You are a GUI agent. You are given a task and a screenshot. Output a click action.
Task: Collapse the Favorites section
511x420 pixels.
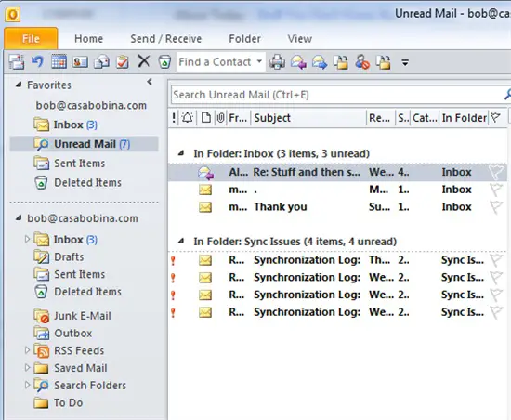[x=19, y=85]
